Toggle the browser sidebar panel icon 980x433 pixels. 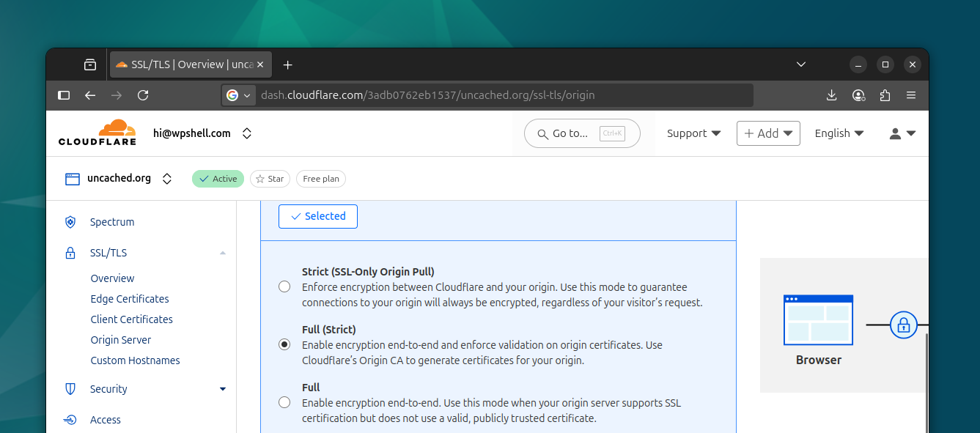(64, 95)
